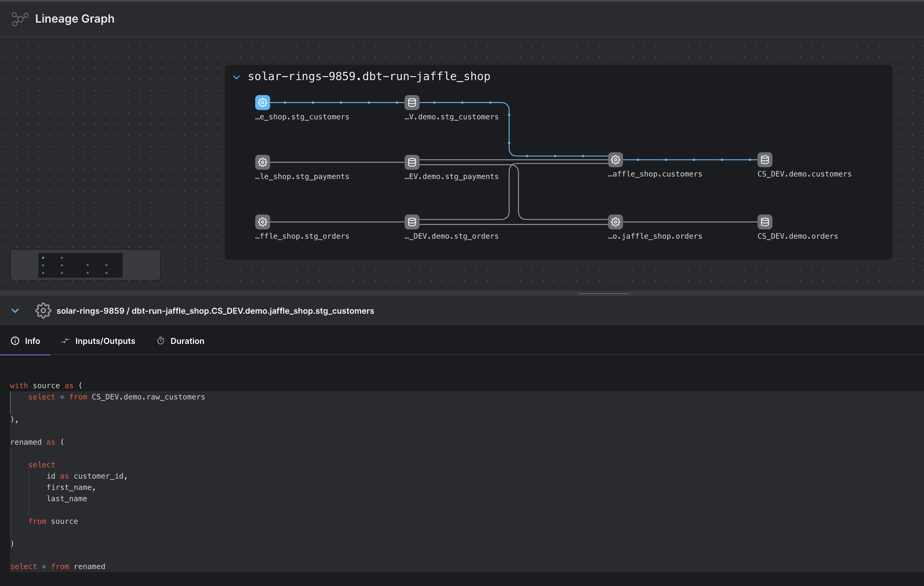Click the database icon on CS_DEV.demo.customers asset
The height and width of the screenshot is (586, 924).
pos(764,160)
